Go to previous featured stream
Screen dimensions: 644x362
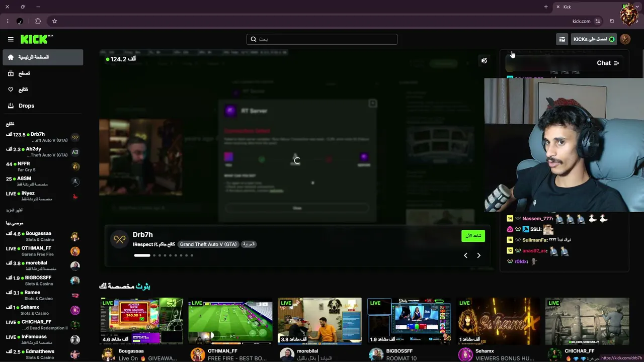pos(465,255)
